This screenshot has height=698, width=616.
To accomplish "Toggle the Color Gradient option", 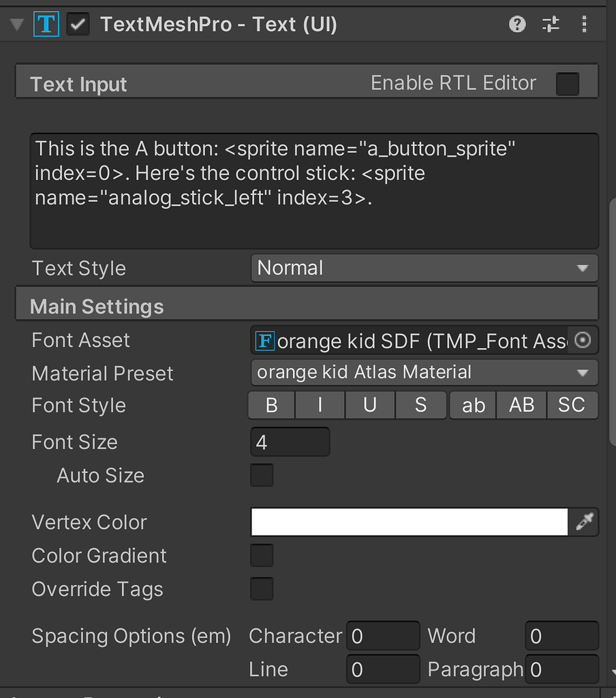I will [x=262, y=556].
